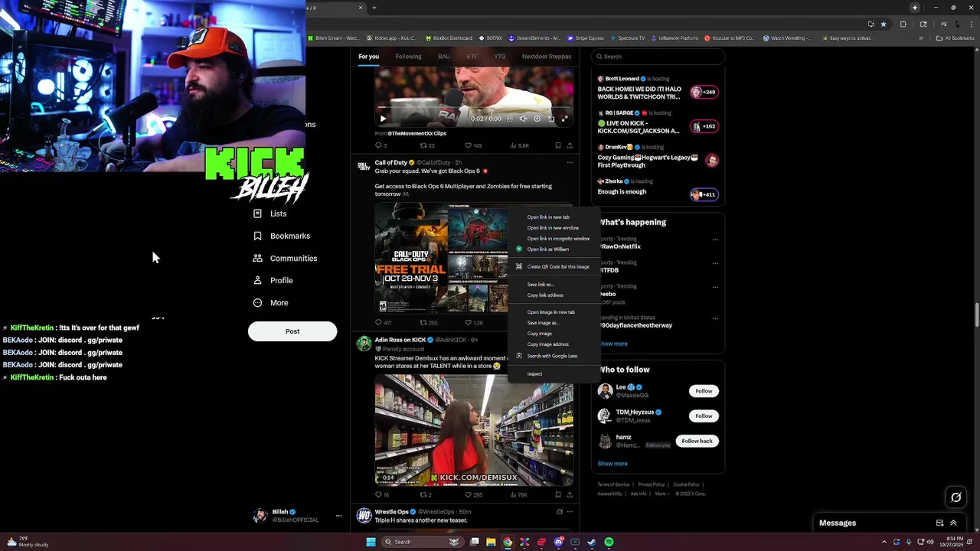Open Brett Leonard's hosted space with +349
The height and width of the screenshot is (551, 980).
(658, 88)
